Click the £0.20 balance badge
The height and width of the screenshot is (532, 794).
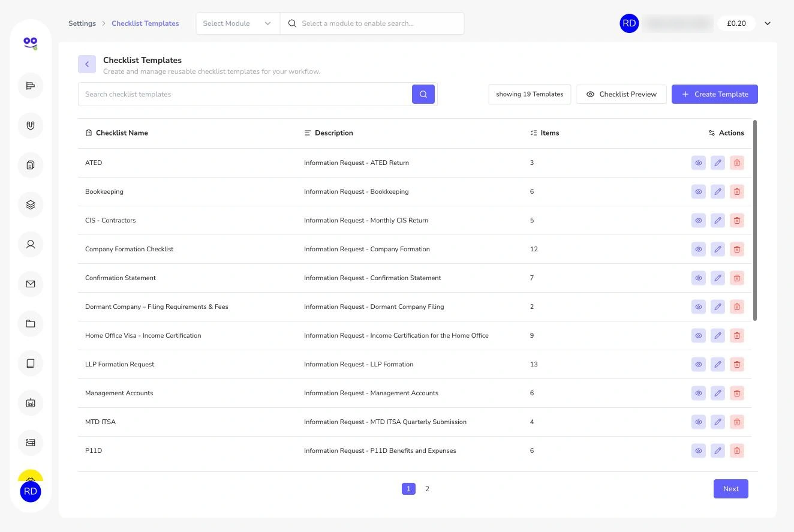coord(736,23)
